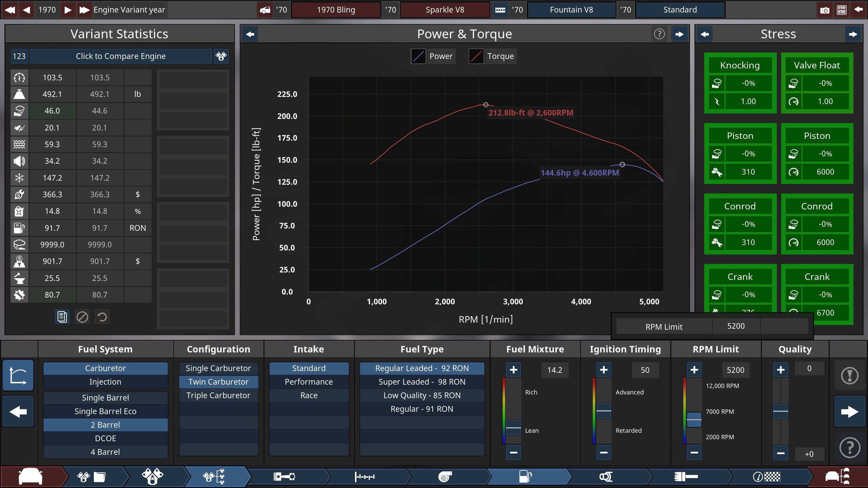Select the Injection fuel system
Image resolution: width=868 pixels, height=488 pixels.
[105, 382]
